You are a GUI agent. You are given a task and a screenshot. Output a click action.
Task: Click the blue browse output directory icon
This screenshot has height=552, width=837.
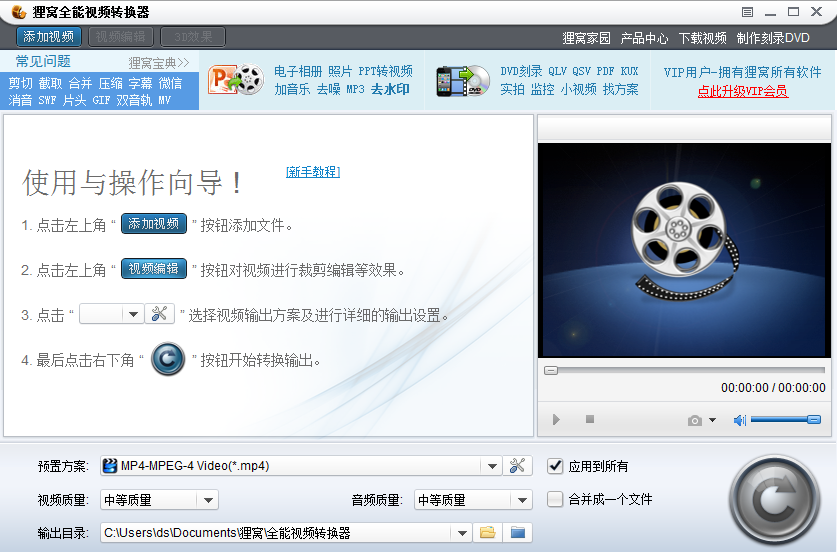(x=517, y=533)
